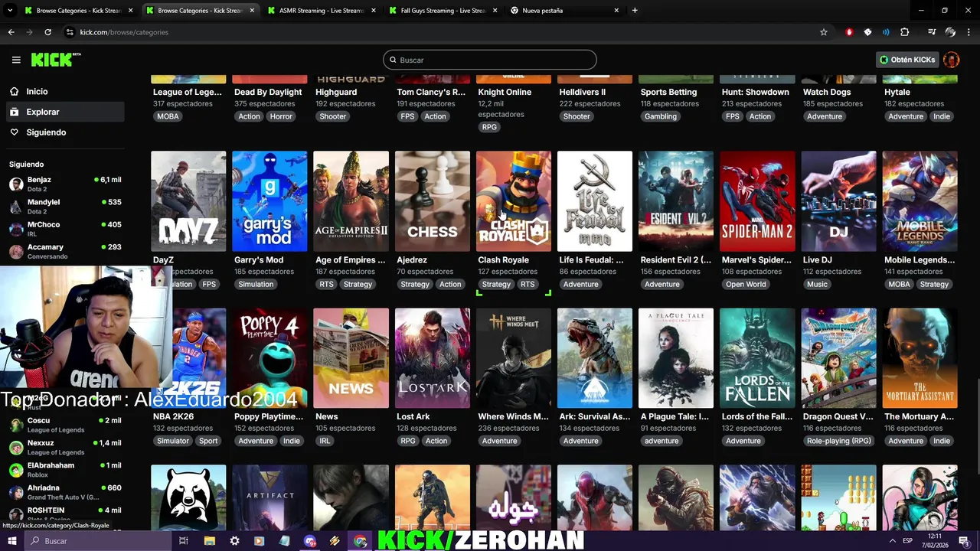Screen dimensions: 980x551
Task: Click the Obtén KICKs button
Action: click(907, 60)
